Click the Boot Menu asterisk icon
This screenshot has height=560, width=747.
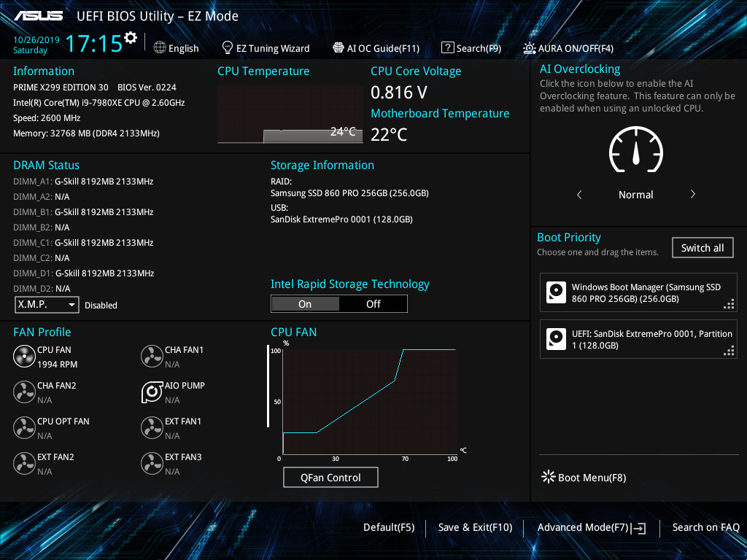click(x=549, y=477)
